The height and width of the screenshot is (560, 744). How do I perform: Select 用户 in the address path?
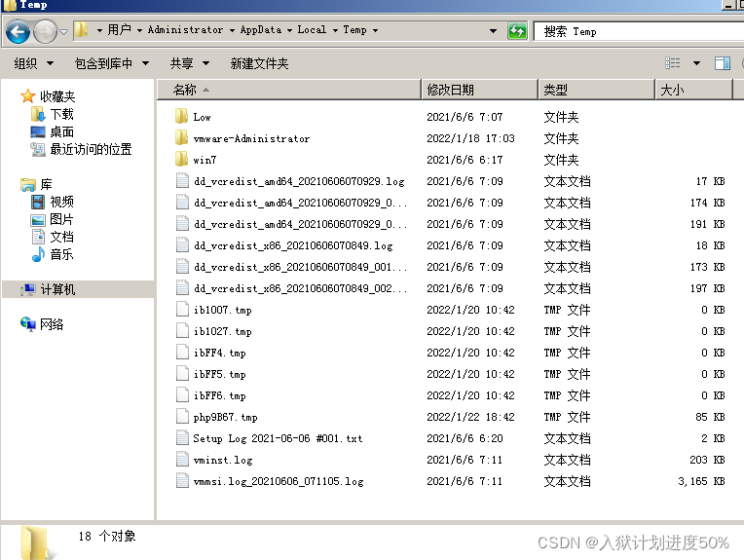pyautogui.click(x=119, y=30)
